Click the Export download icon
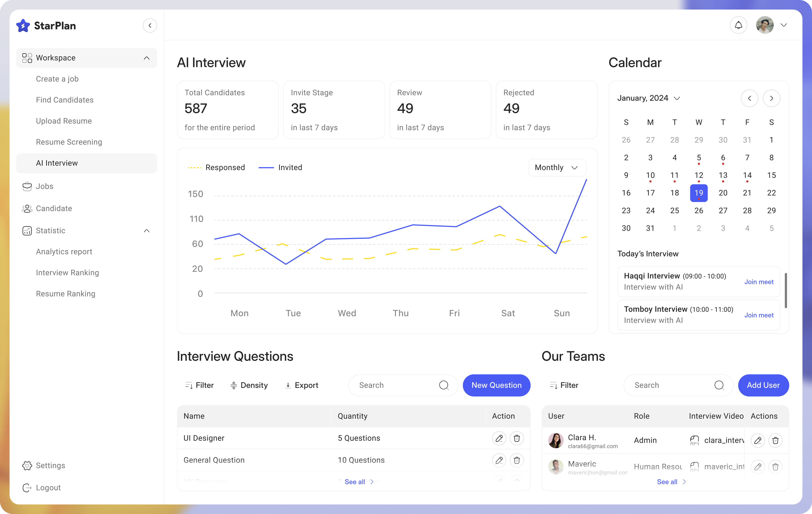The height and width of the screenshot is (514, 812). point(288,385)
